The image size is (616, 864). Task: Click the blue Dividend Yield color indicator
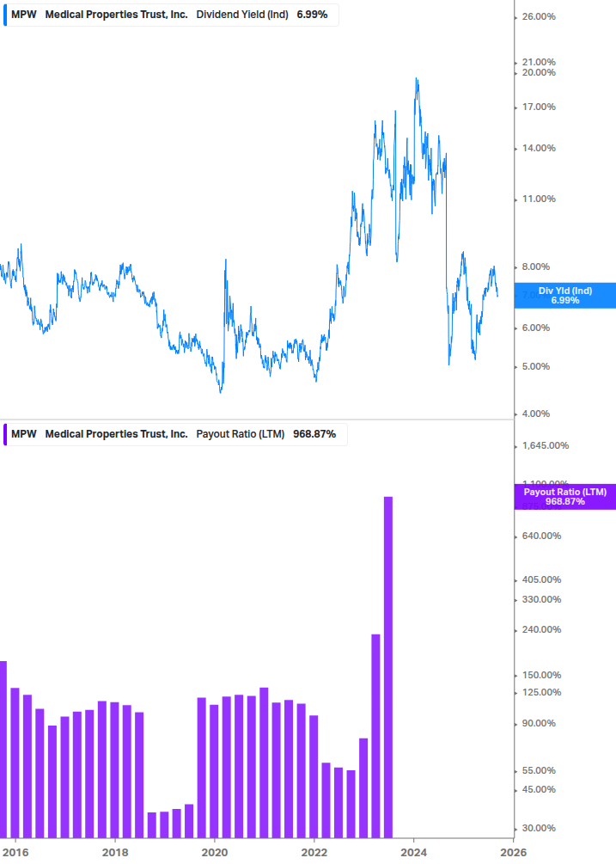(x=5, y=15)
